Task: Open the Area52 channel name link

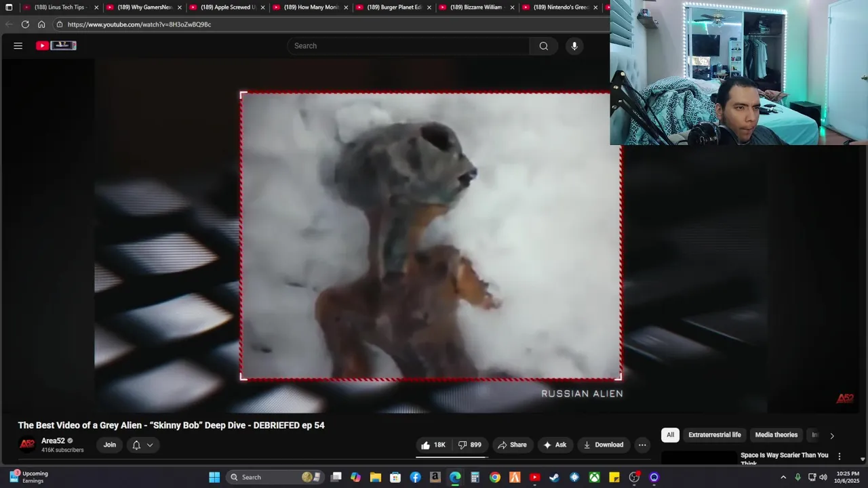Action: click(53, 441)
